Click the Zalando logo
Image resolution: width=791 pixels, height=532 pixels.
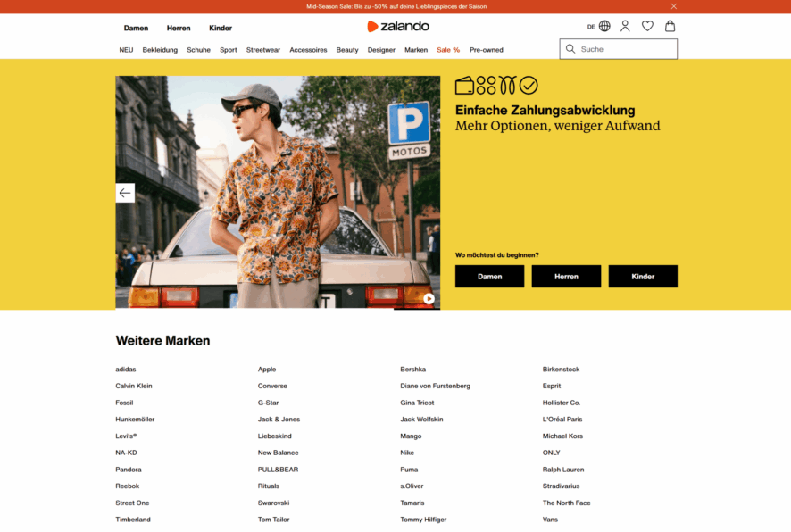click(x=398, y=26)
